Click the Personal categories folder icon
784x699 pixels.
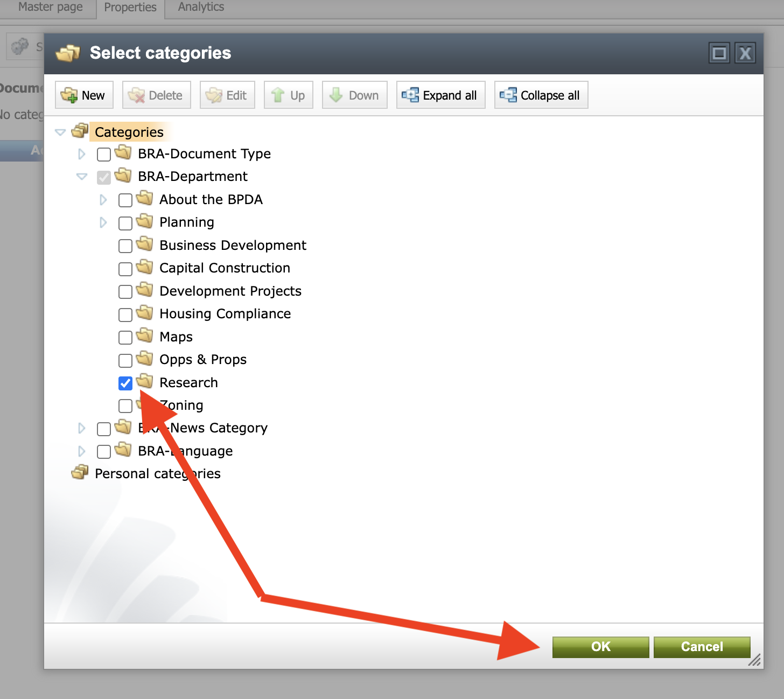coord(80,473)
